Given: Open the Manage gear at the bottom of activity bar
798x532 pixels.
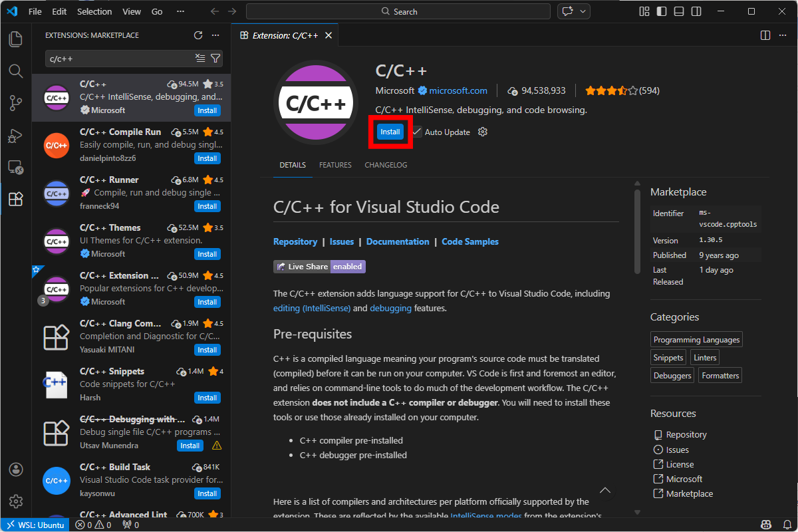Looking at the screenshot, I should [15, 501].
